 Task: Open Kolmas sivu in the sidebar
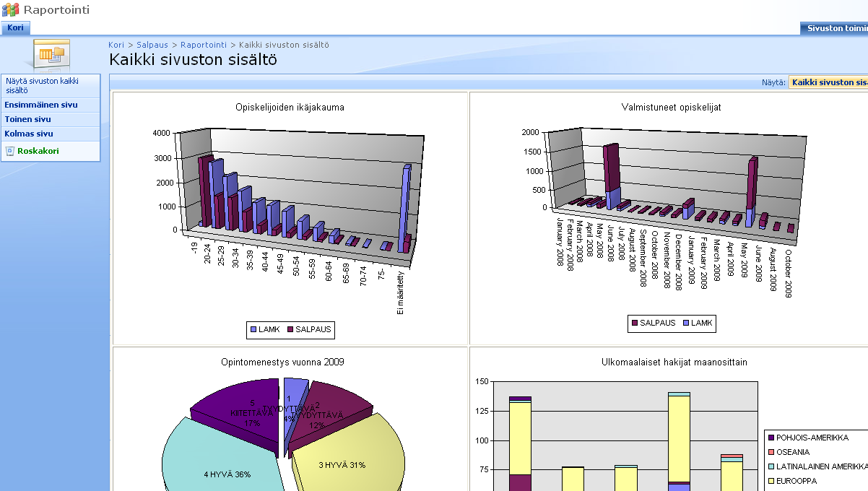[x=29, y=134]
